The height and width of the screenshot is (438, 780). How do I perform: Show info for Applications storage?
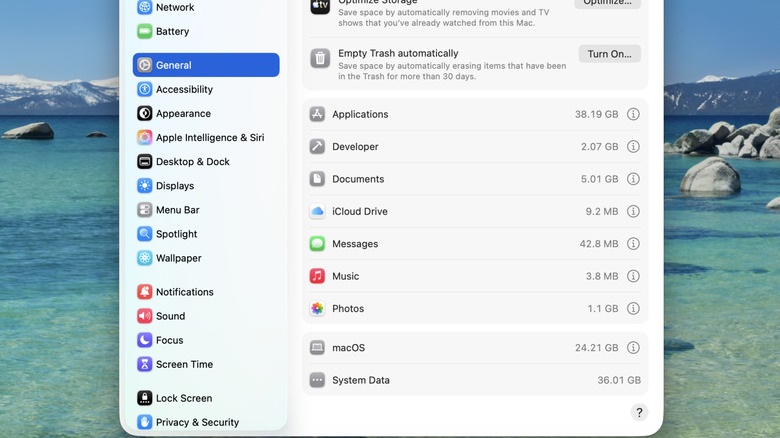tap(633, 114)
